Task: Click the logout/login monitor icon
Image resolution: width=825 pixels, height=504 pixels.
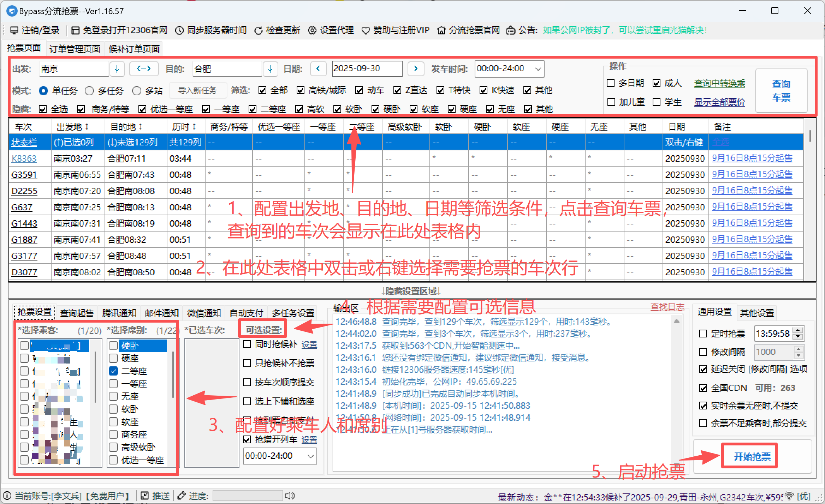Action: pos(14,30)
